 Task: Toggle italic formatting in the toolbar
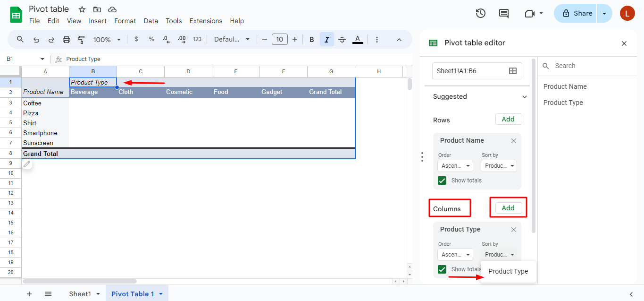(x=326, y=39)
